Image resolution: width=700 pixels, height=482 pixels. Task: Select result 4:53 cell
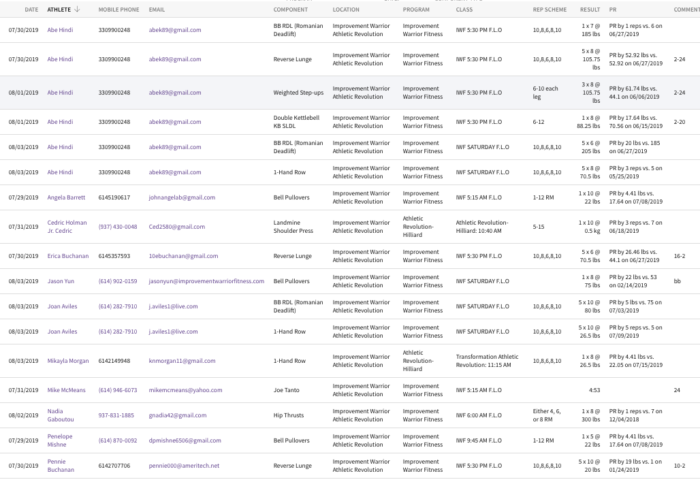[595, 390]
